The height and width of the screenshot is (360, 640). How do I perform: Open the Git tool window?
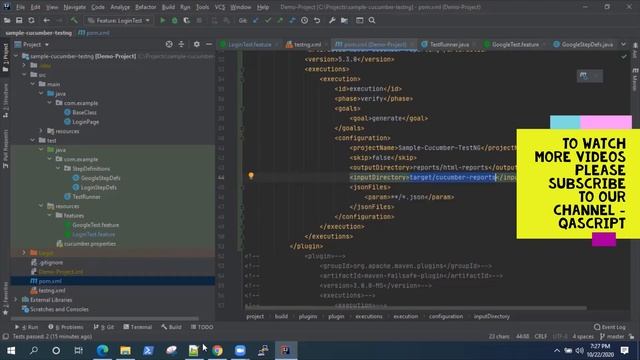point(104,327)
